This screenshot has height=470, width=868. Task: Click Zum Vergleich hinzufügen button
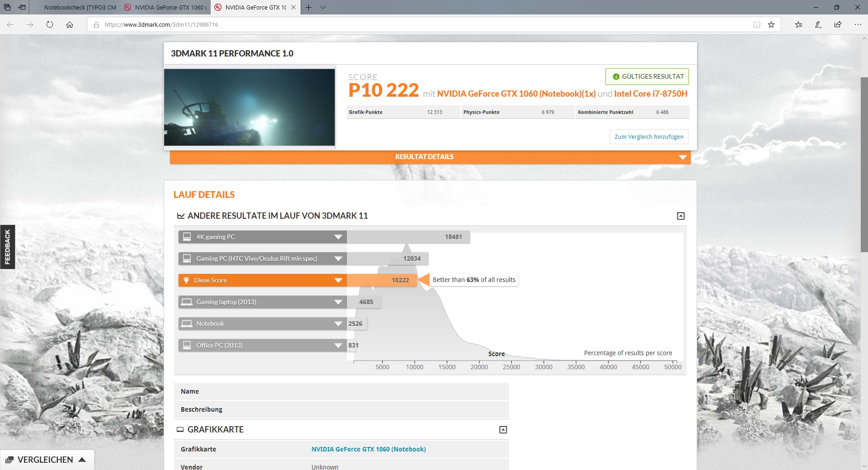click(x=649, y=136)
